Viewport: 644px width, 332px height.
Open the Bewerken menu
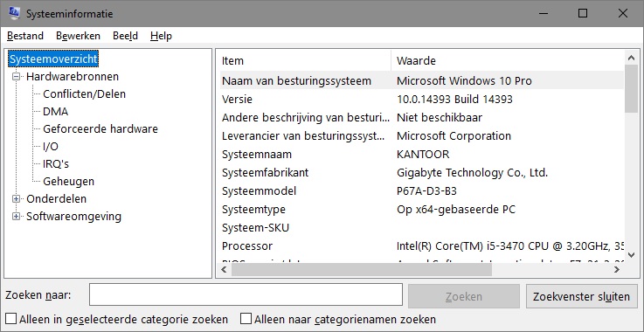pos(78,36)
